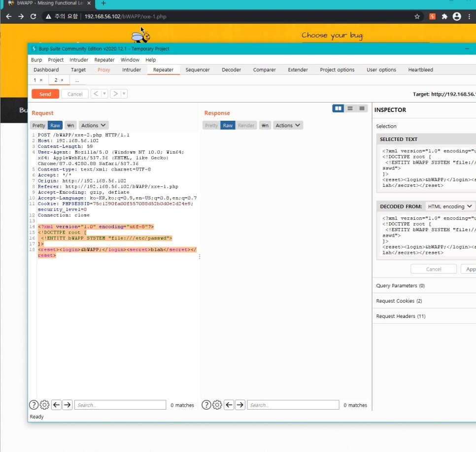
Task: Open request search help icon
Action: tap(34, 405)
